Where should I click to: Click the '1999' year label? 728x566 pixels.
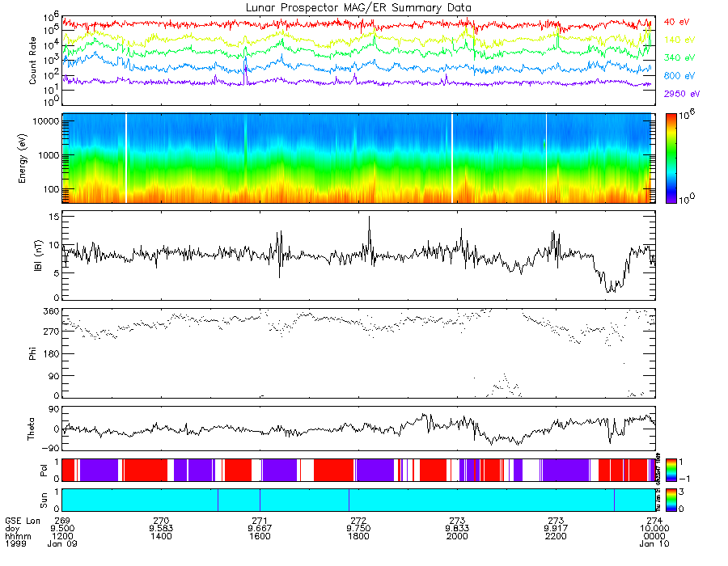point(16,543)
